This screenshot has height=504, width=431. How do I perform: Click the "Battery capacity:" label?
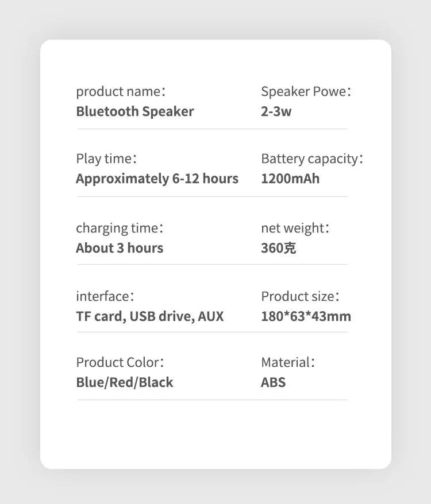[x=312, y=159]
